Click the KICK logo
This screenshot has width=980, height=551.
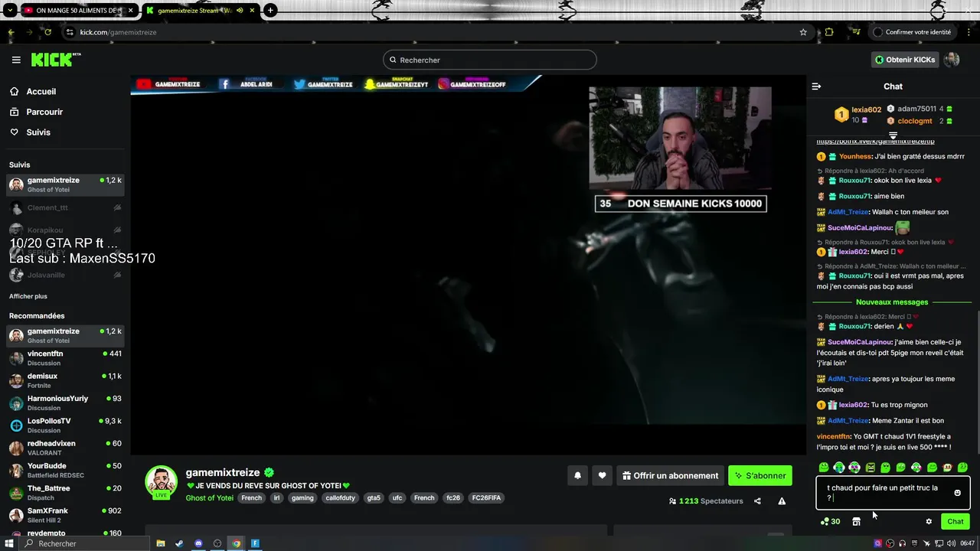(x=55, y=60)
